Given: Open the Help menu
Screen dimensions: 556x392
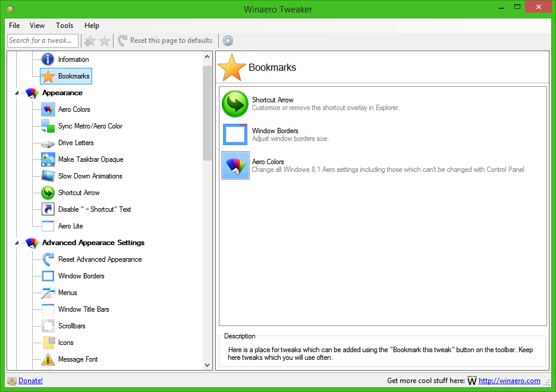Looking at the screenshot, I should pos(92,26).
